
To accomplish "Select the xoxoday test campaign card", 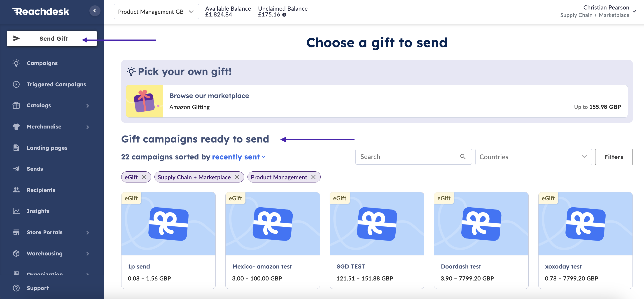I will (x=585, y=240).
